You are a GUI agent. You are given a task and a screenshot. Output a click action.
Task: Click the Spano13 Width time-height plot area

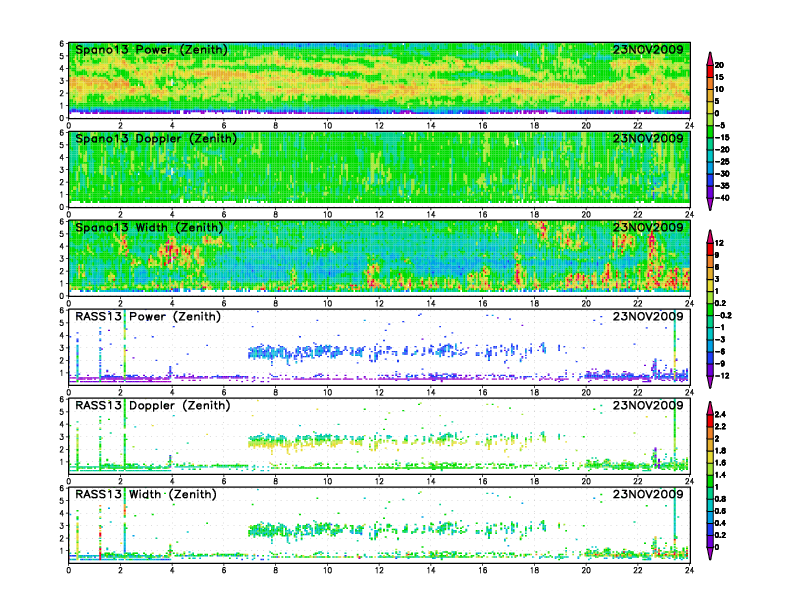coord(379,258)
